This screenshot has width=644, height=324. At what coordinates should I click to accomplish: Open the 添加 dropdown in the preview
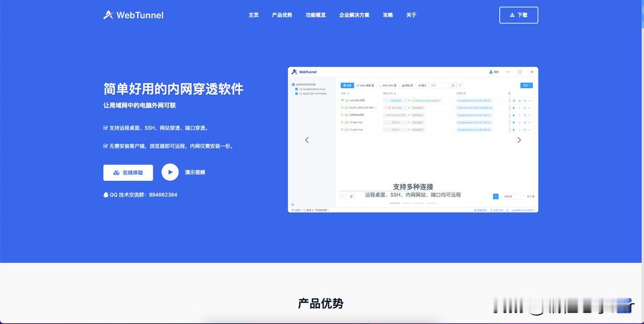point(526,86)
